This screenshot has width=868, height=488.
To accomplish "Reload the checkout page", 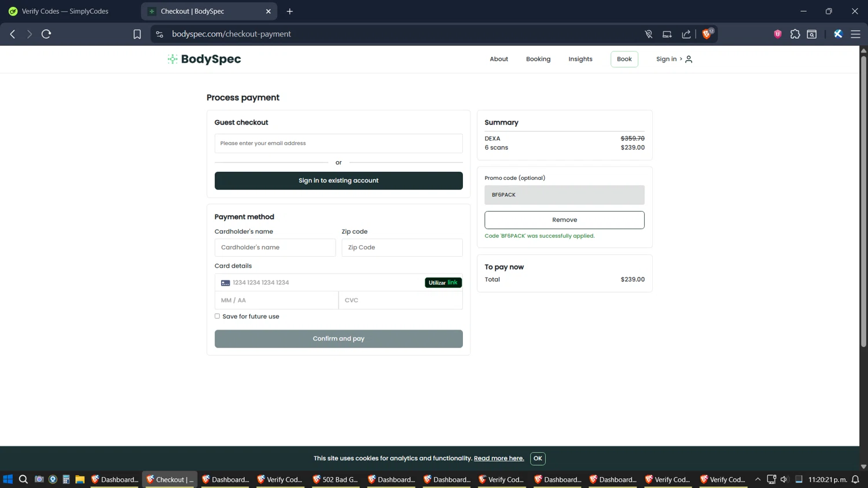I will point(46,34).
